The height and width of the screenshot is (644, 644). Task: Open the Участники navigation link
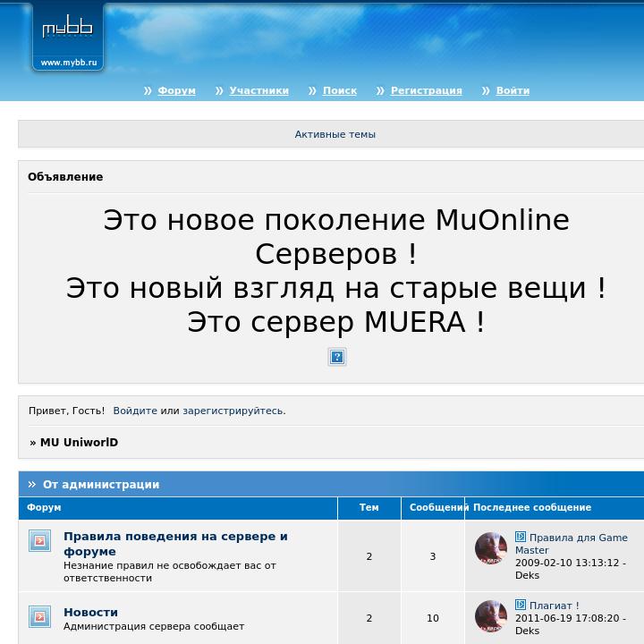pyautogui.click(x=258, y=90)
